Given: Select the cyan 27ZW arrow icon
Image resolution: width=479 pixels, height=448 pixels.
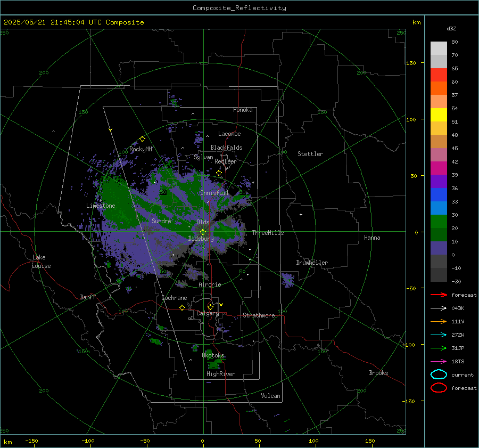Looking at the screenshot, I should (x=439, y=335).
